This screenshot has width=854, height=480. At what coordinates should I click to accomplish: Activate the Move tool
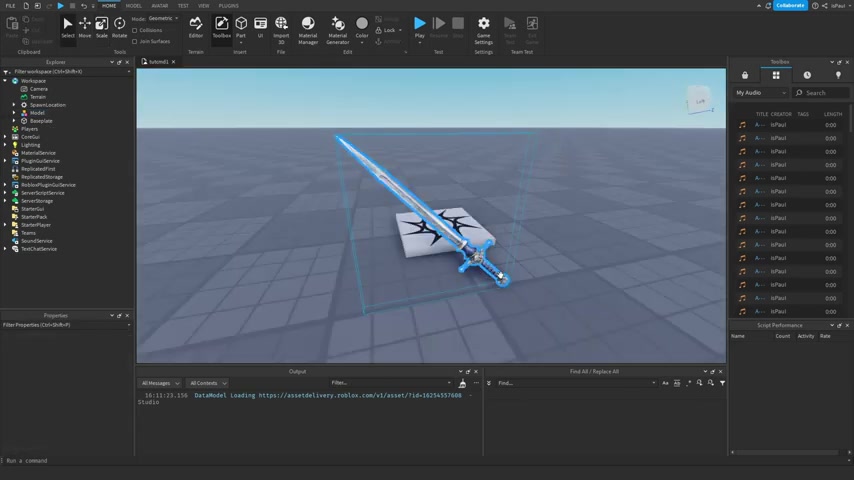pyautogui.click(x=85, y=27)
